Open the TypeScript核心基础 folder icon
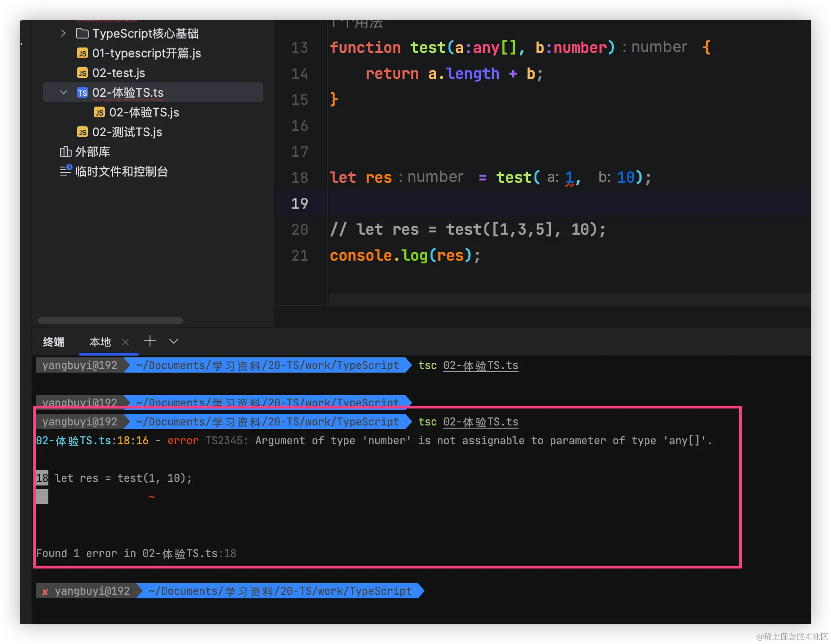This screenshot has width=831, height=644. tap(82, 33)
